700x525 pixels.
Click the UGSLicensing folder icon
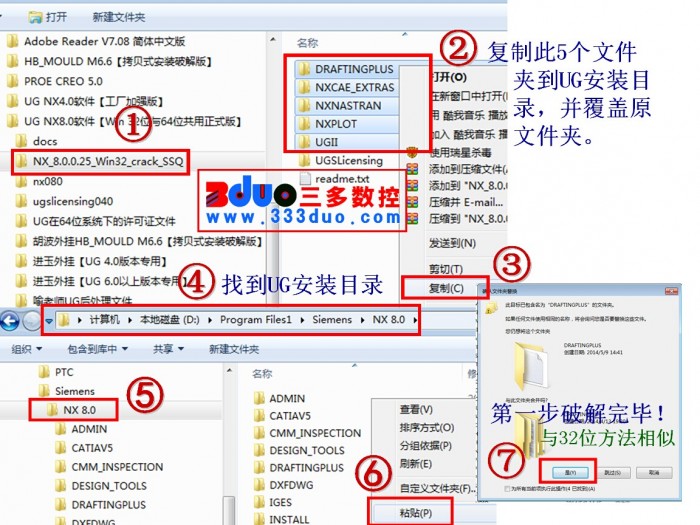click(x=304, y=160)
